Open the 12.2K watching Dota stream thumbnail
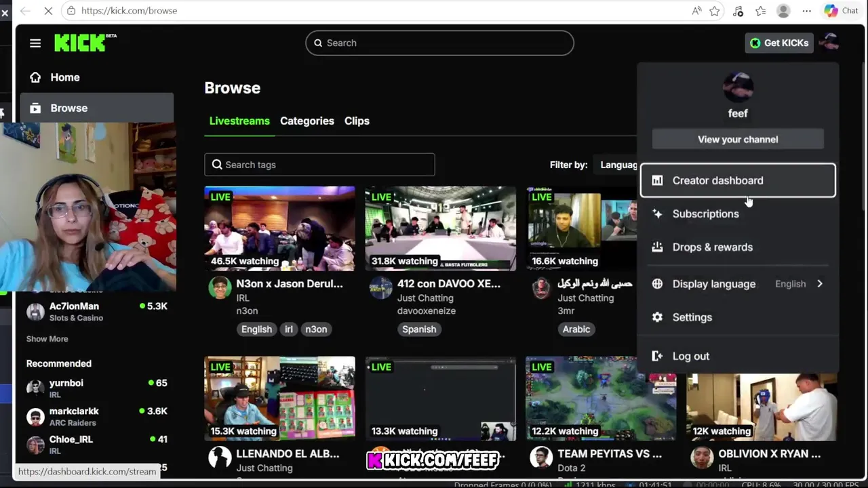The image size is (868, 488). pyautogui.click(x=601, y=399)
